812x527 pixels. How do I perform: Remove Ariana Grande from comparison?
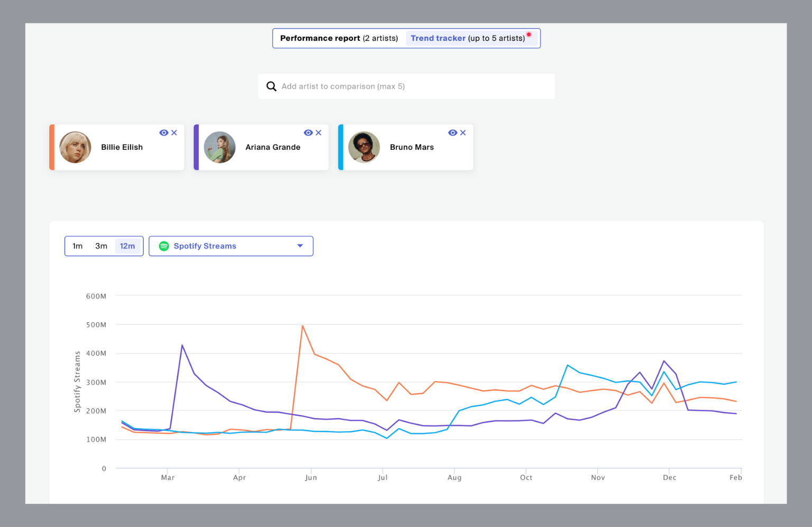point(318,133)
